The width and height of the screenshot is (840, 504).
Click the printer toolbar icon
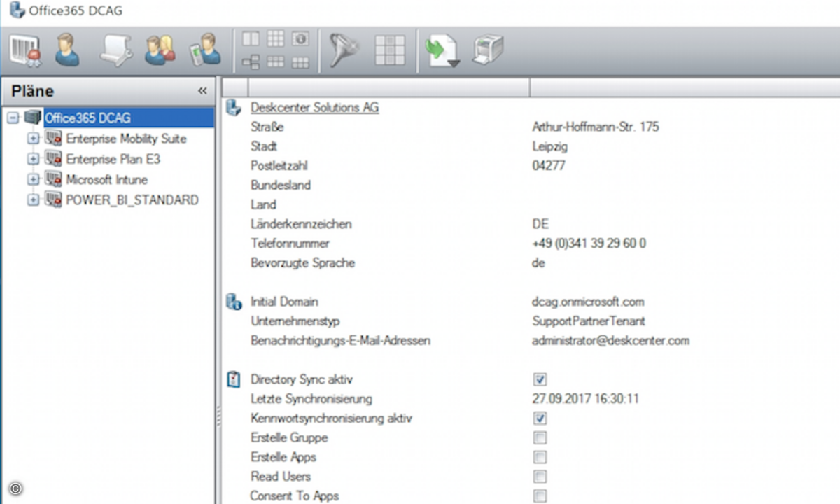(487, 51)
